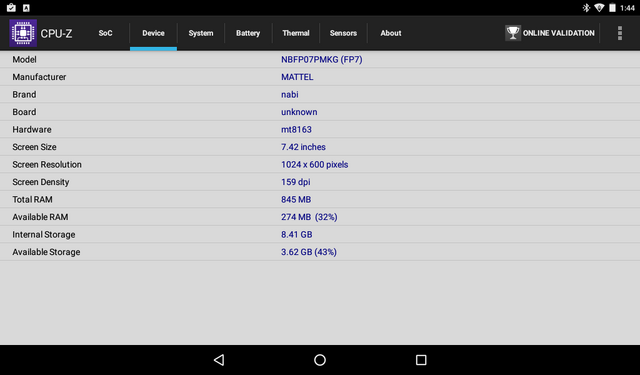
Task: Click the Manufacturer label
Action: click(x=39, y=77)
